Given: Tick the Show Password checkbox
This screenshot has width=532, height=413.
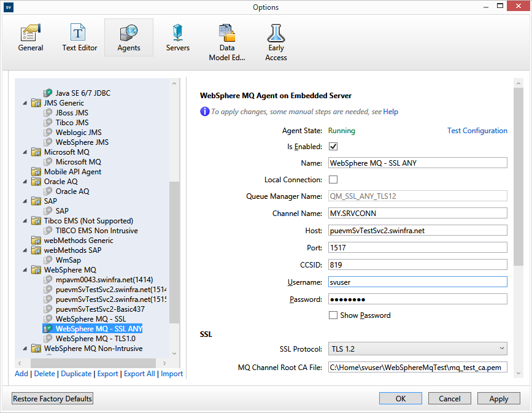Looking at the screenshot, I should (333, 315).
